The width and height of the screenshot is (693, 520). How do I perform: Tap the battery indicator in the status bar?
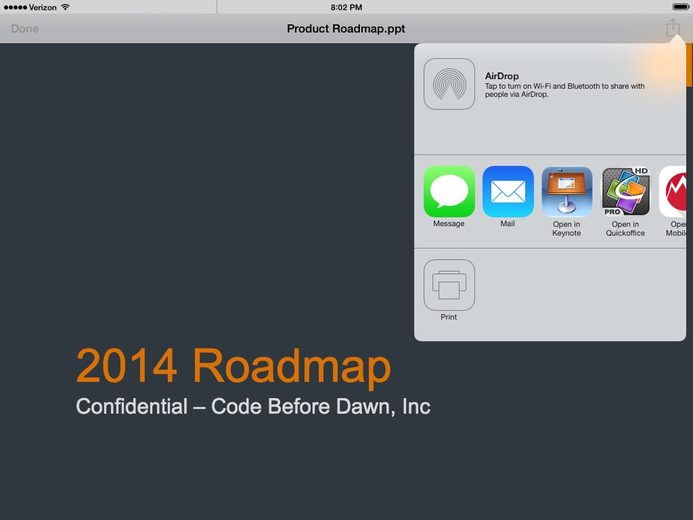[680, 7]
